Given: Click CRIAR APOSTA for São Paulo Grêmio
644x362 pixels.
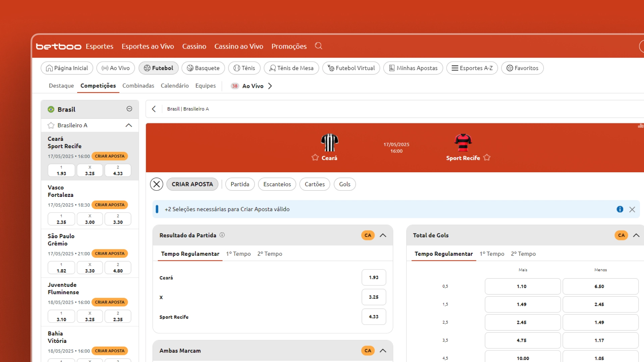Looking at the screenshot, I should coord(110,253).
